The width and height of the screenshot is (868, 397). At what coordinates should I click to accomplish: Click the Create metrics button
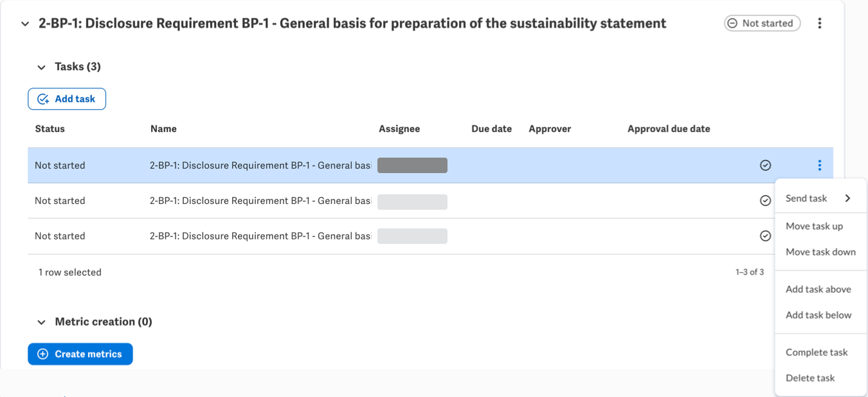80,354
